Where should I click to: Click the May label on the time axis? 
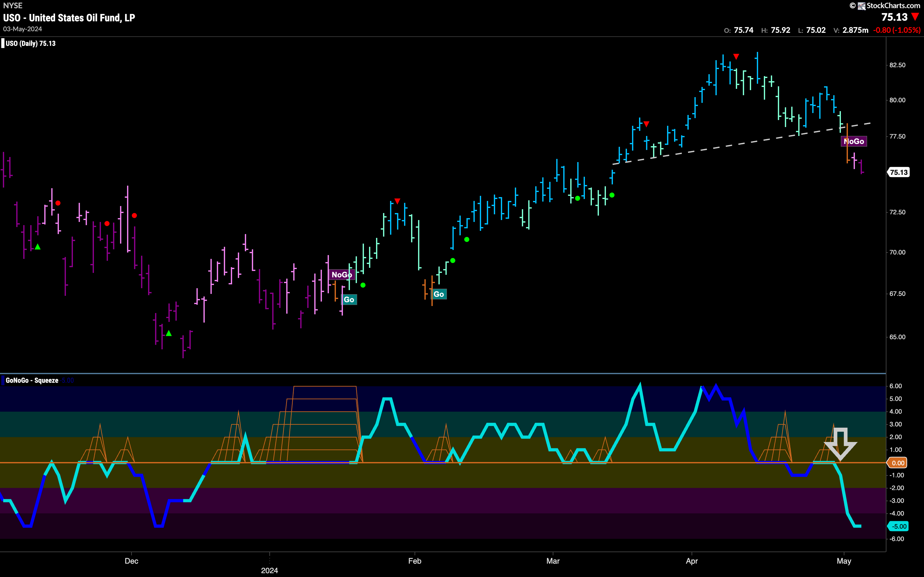[844, 561]
